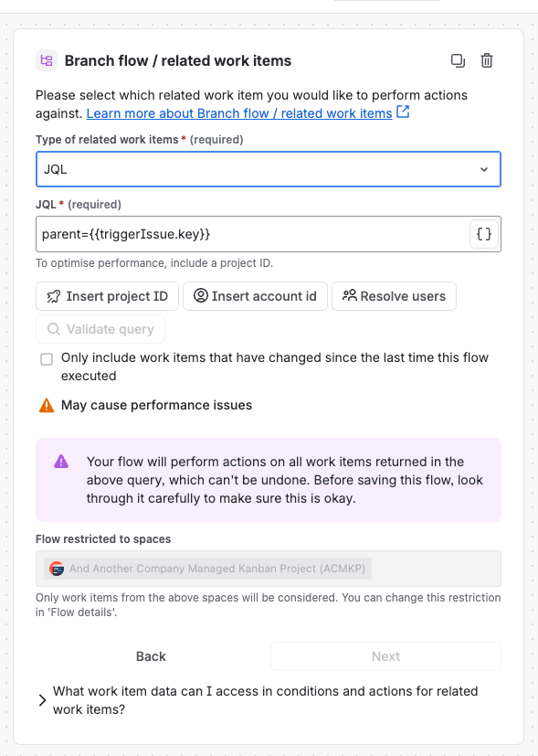
Task: Click the Next button
Action: (385, 656)
